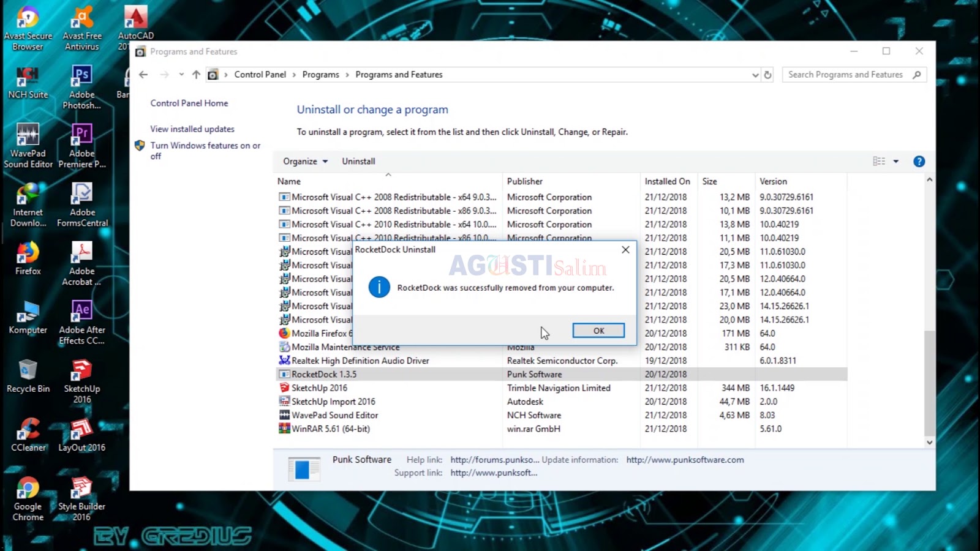Sort list by Version column header
The image size is (980, 551).
coord(801,181)
